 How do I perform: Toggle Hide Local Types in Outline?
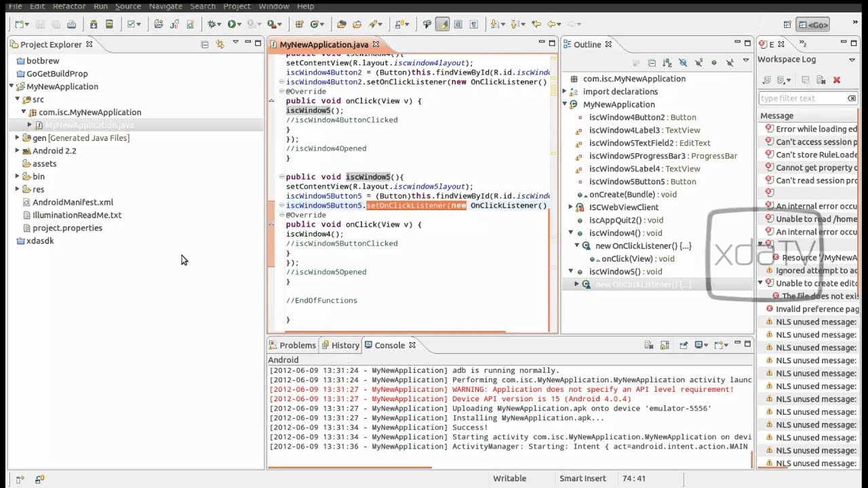point(730,63)
